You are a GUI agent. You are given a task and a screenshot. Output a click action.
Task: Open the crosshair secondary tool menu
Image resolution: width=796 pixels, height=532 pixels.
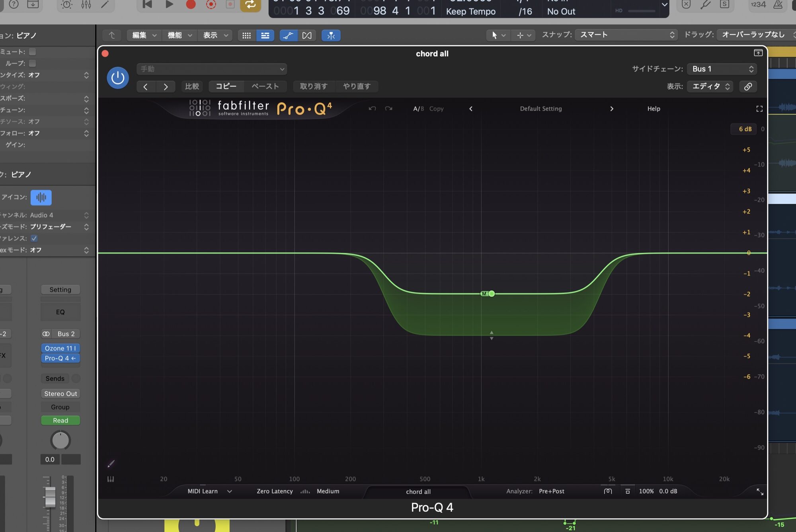pyautogui.click(x=523, y=35)
